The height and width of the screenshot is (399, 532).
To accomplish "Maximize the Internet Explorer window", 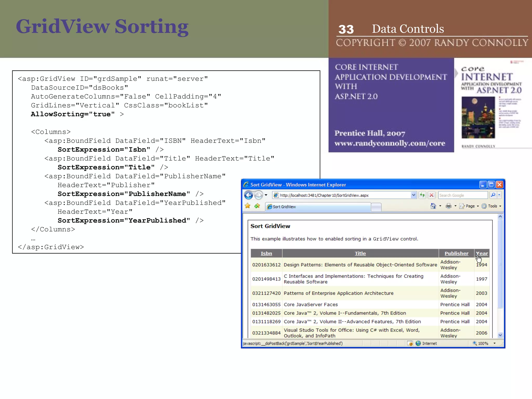I will [491, 185].
